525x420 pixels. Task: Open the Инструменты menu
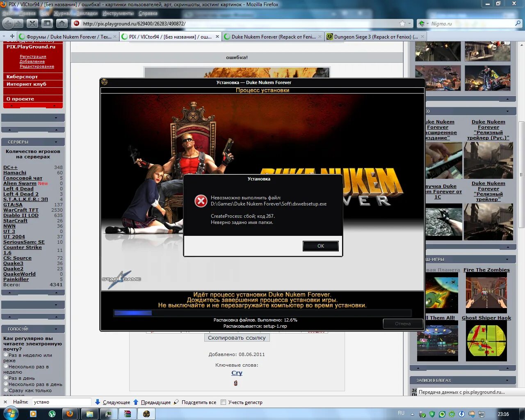tap(118, 13)
